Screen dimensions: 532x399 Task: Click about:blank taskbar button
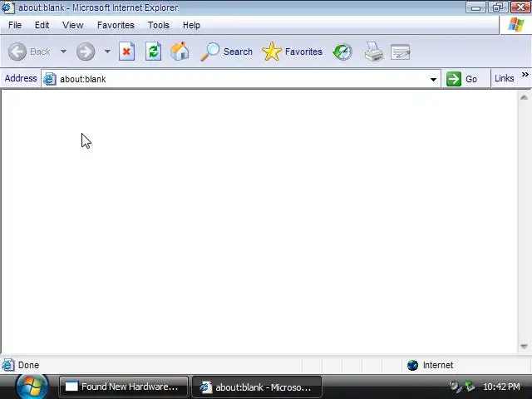(x=257, y=387)
